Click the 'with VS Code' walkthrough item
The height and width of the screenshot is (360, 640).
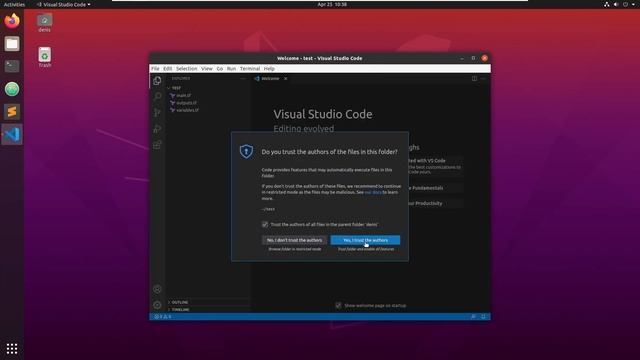pos(436,166)
